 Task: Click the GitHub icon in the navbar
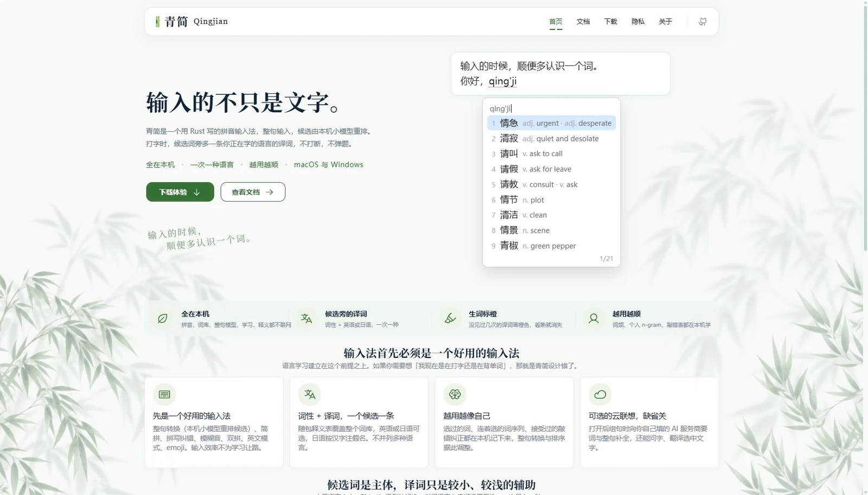703,22
